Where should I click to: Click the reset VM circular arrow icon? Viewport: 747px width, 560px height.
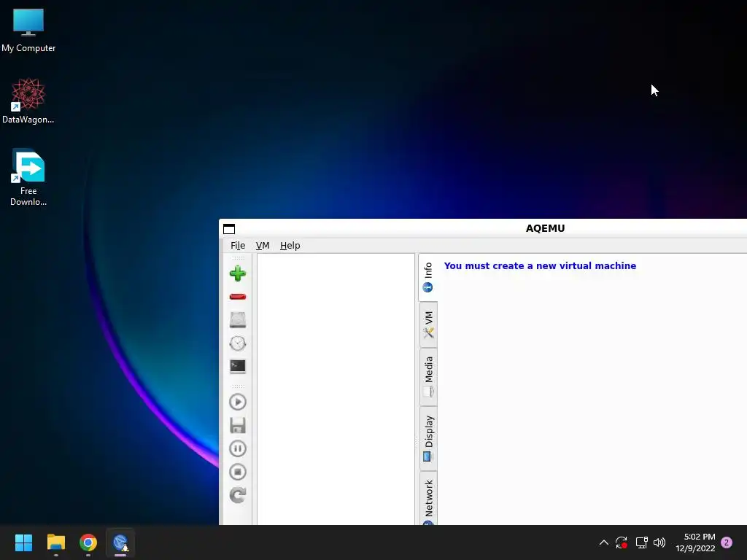[x=238, y=495]
